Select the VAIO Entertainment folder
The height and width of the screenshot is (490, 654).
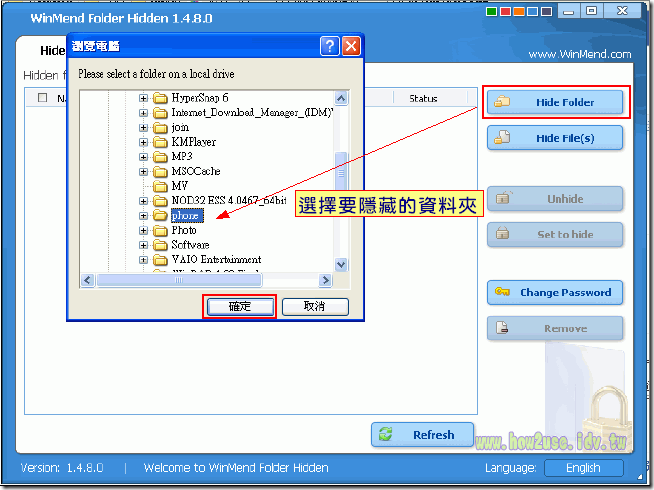tap(216, 259)
